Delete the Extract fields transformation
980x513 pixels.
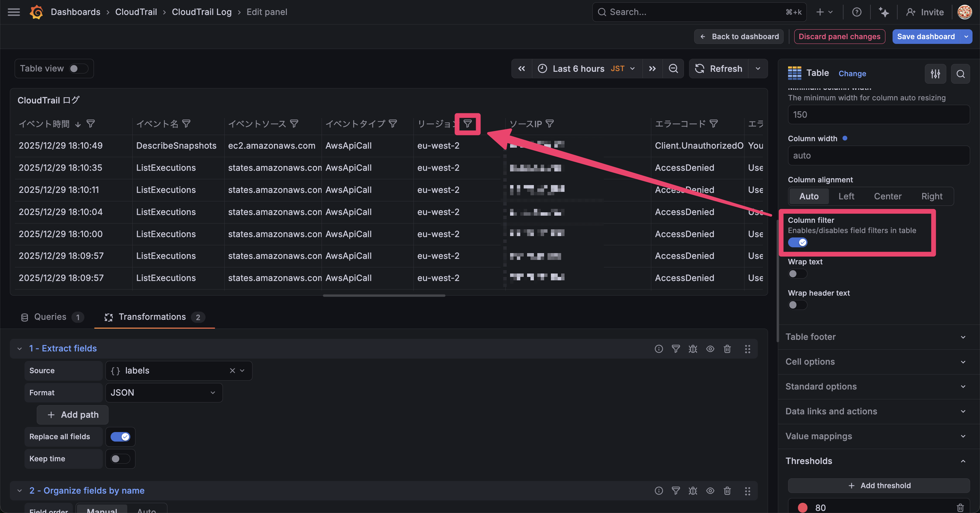click(727, 349)
